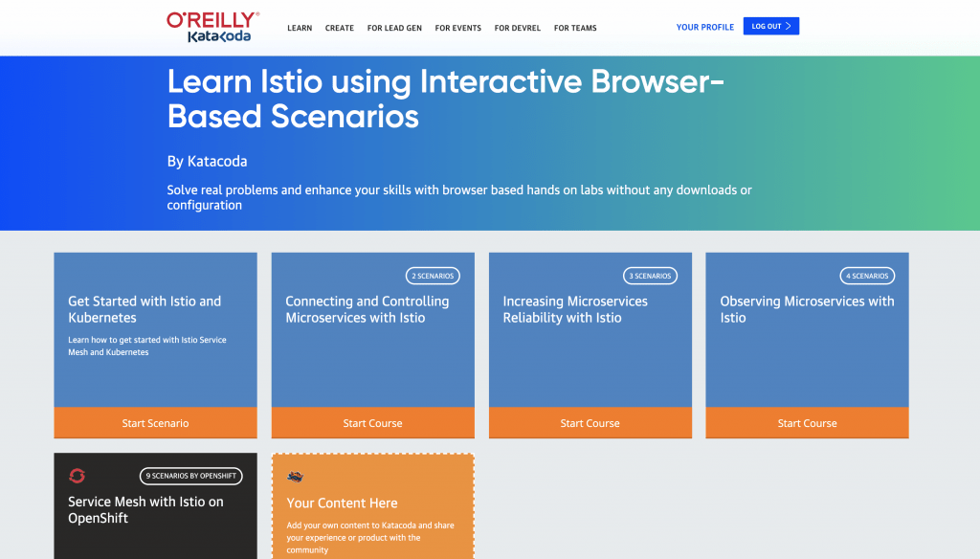Open Connecting and Controlling Microservices with Istio title
Screen dimensions: 980x559
pyautogui.click(x=367, y=309)
